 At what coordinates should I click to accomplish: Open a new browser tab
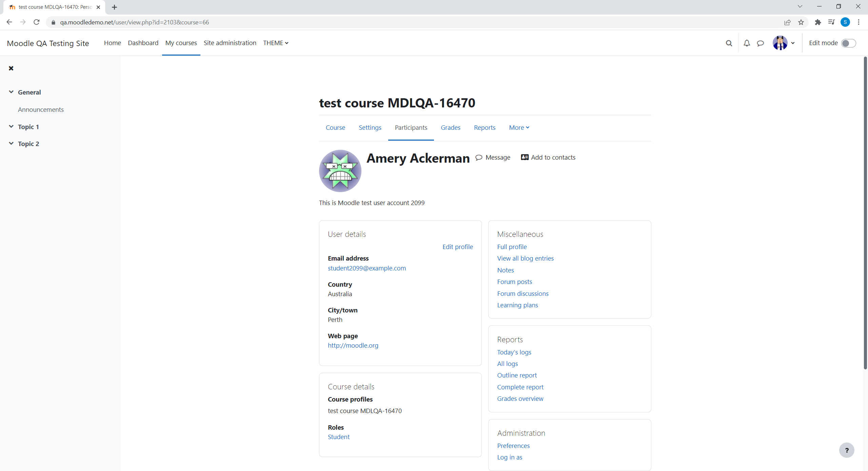(x=114, y=7)
